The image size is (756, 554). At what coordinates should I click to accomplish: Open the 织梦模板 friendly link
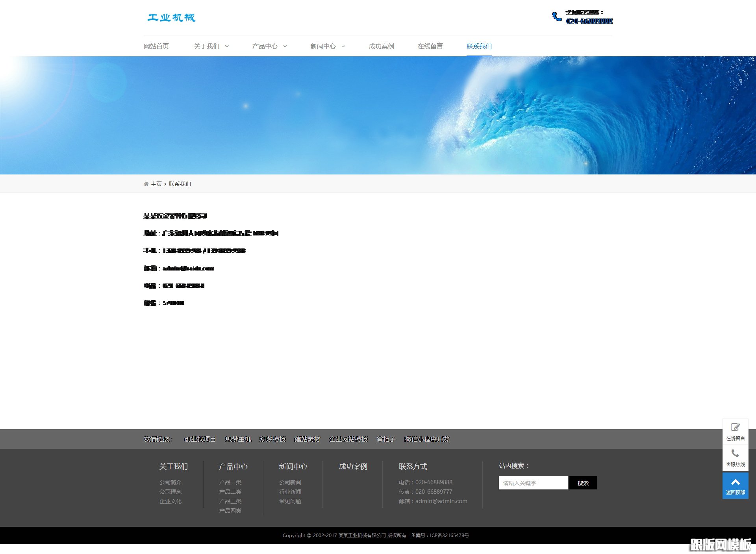tap(273, 439)
